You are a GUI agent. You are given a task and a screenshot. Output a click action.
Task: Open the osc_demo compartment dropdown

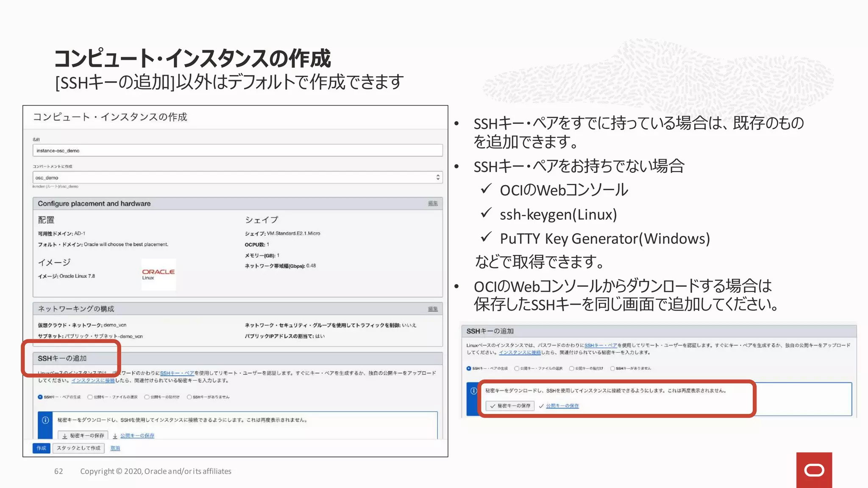coord(237,177)
